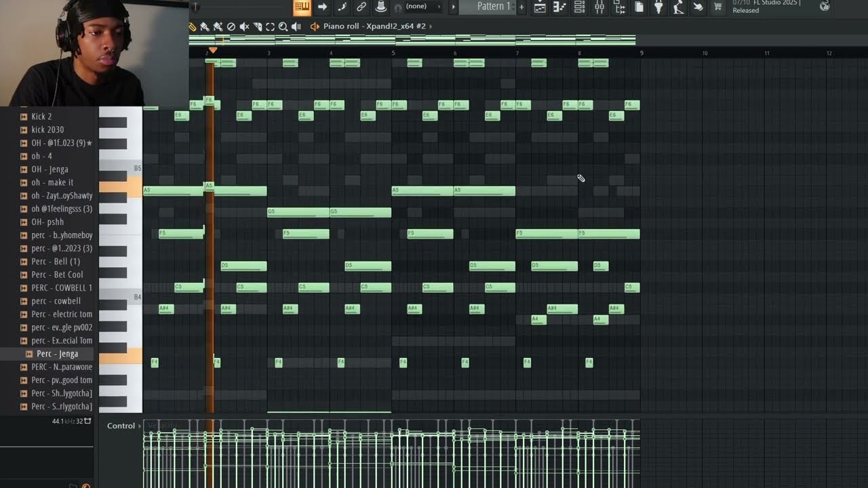Viewport: 868px width, 488px height.
Task: Click the piano roll speaker title icon
Action: pos(315,26)
